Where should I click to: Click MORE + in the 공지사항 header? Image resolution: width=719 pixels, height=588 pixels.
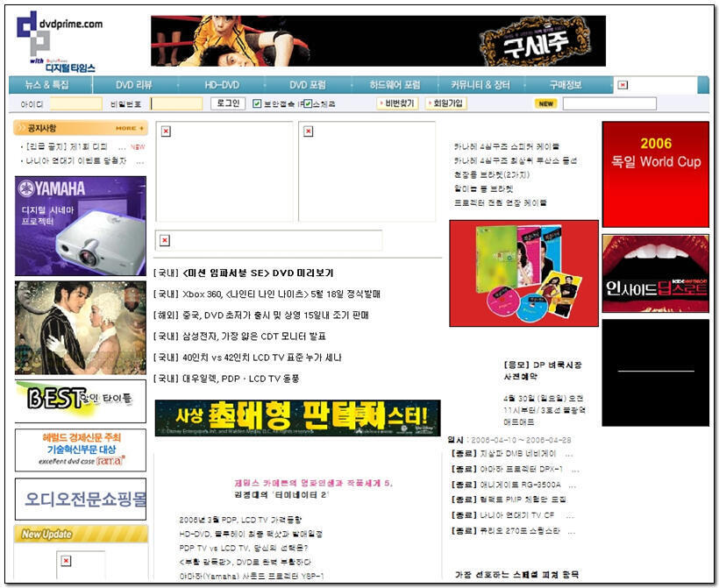130,128
